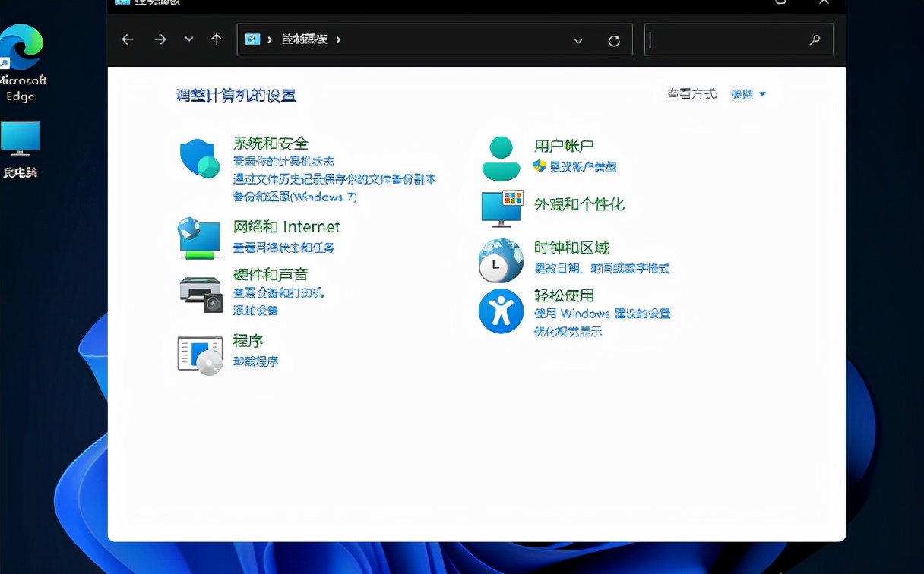
Task: Click the Uninstall a program link
Action: [255, 361]
